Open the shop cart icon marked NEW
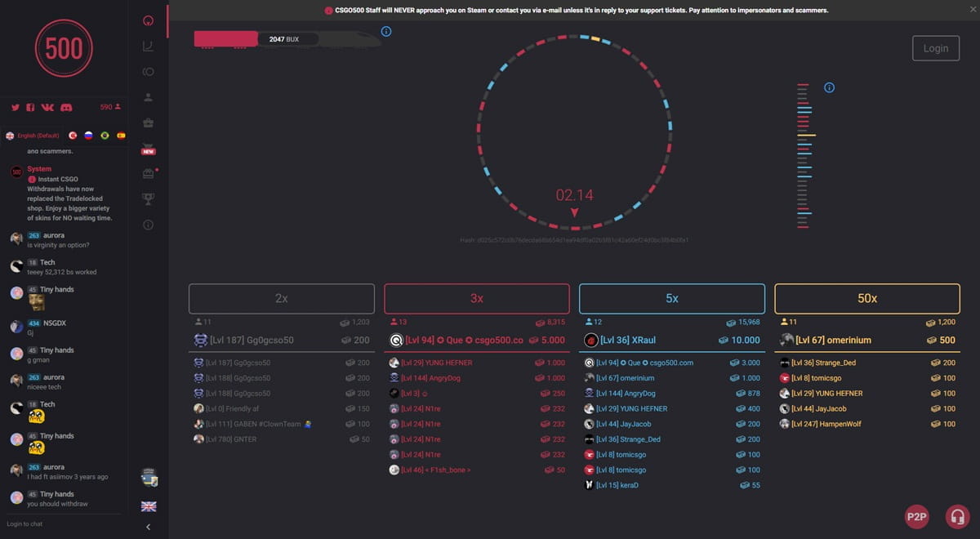The height and width of the screenshot is (539, 980). point(148,149)
